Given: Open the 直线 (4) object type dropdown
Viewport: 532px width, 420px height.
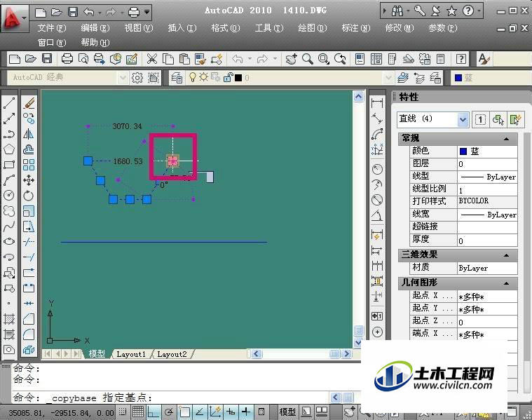Looking at the screenshot, I should 463,119.
